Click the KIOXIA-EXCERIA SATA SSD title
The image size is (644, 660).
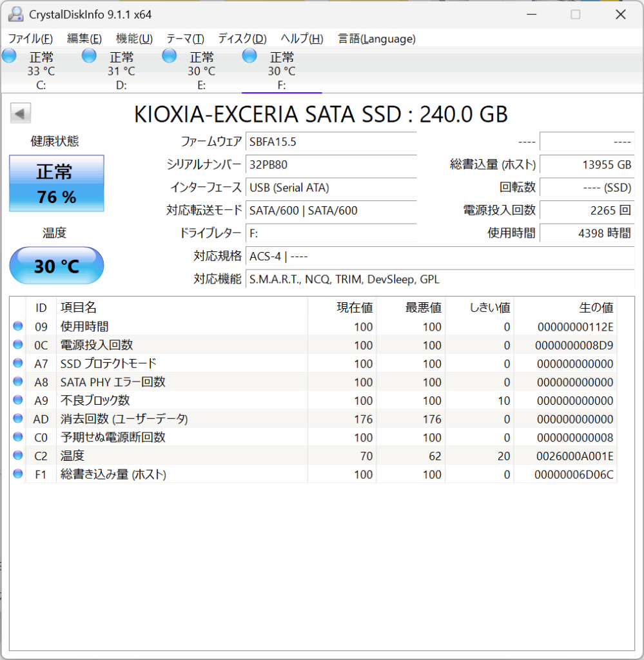click(321, 114)
